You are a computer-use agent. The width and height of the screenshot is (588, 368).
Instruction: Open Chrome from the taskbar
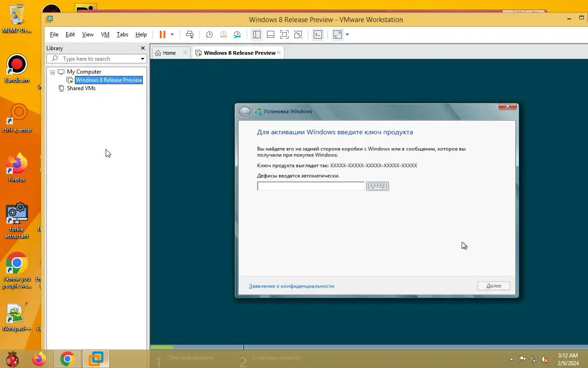click(67, 359)
